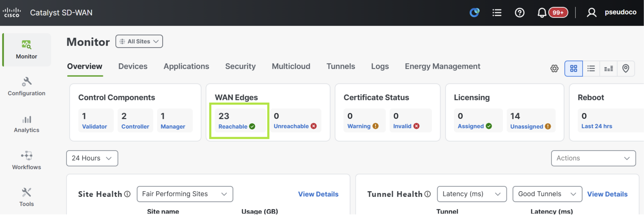Open the Assigned licenses link
Screen dimensions: 644x215
click(x=471, y=126)
